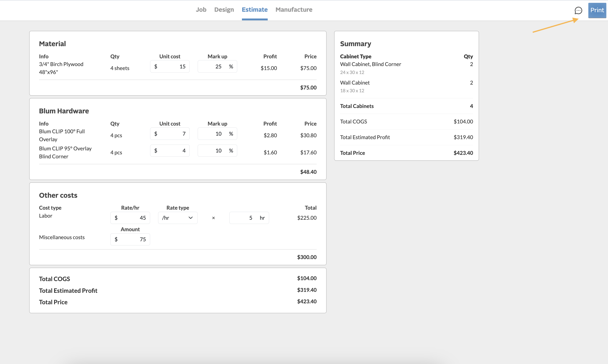Viewport: 608px width, 364px height.
Task: Click the $17.60 price value
Action: click(x=308, y=152)
